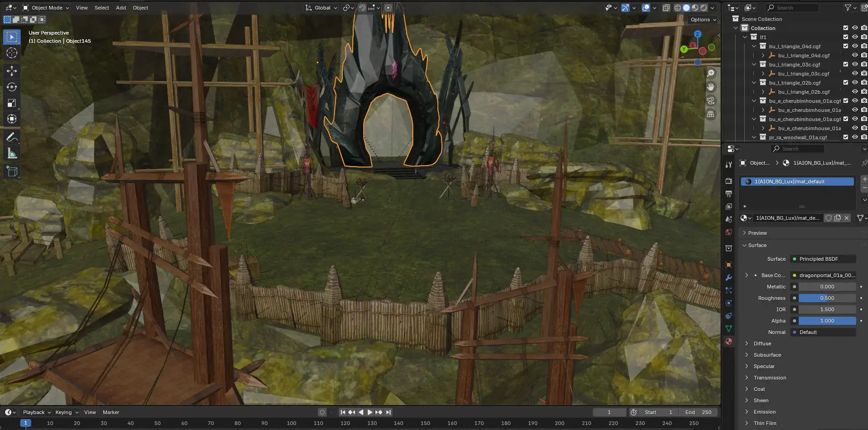The height and width of the screenshot is (430, 868).
Task: Activate the Rotate tool
Action: tap(12, 87)
